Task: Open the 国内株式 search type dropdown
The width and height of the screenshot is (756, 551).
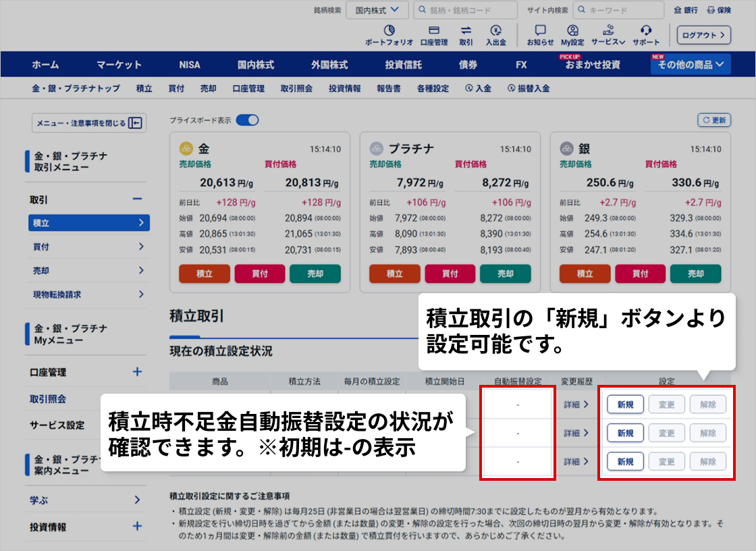Action: pyautogui.click(x=377, y=10)
